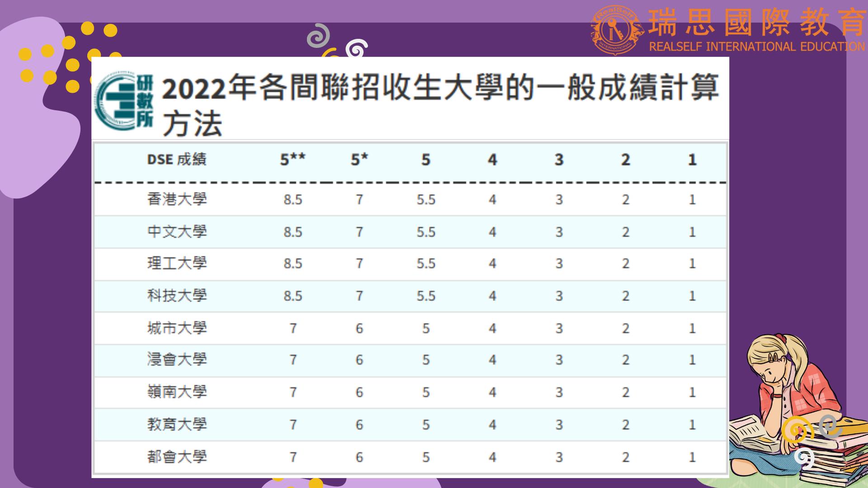This screenshot has height=488, width=868.
Task: Click the level 1 value for 科技大學
Action: tap(692, 296)
